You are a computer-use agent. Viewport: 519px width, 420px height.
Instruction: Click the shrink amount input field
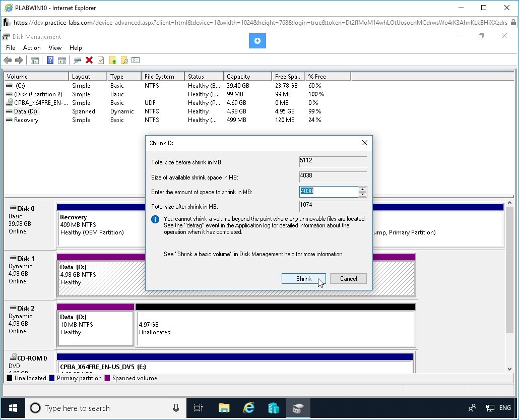(x=329, y=192)
